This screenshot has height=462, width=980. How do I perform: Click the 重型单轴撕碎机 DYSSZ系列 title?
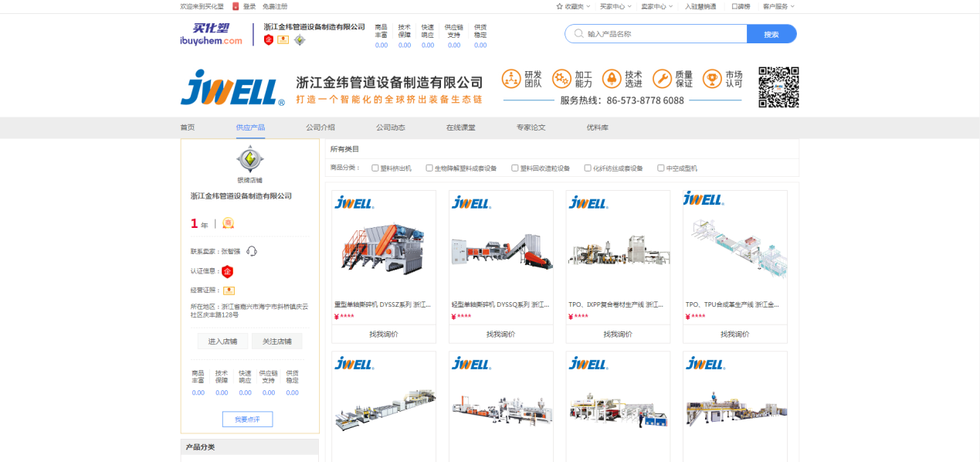[x=382, y=304]
